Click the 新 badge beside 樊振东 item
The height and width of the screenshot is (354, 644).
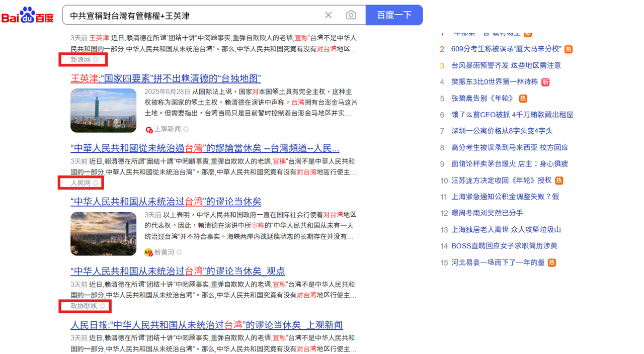tap(545, 82)
